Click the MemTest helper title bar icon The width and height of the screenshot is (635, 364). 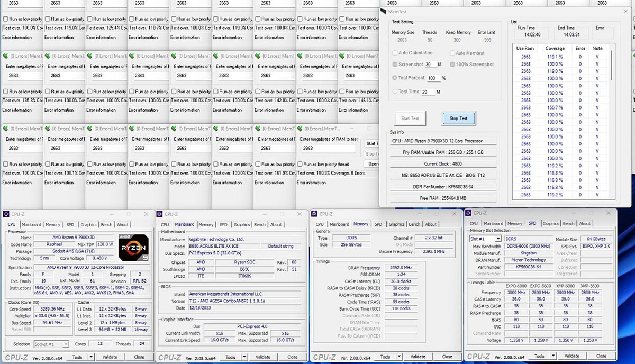pos(384,11)
